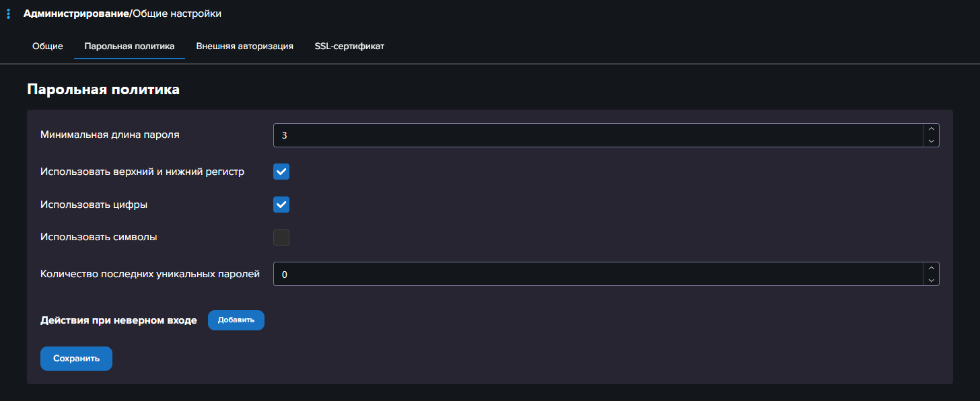This screenshot has height=401, width=980.
Task: Go to the SSL-сертификат tab
Action: pos(349,46)
